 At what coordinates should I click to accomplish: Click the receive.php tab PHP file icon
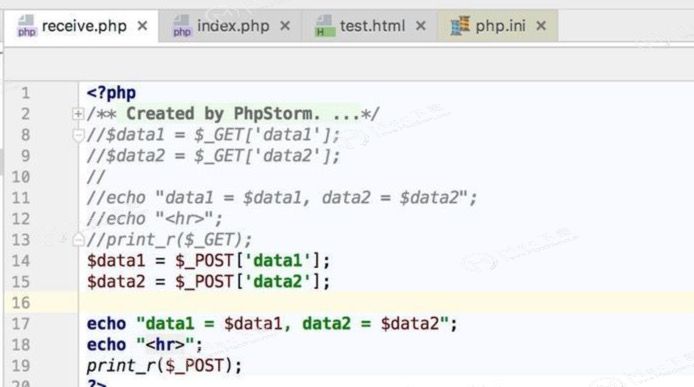point(26,26)
